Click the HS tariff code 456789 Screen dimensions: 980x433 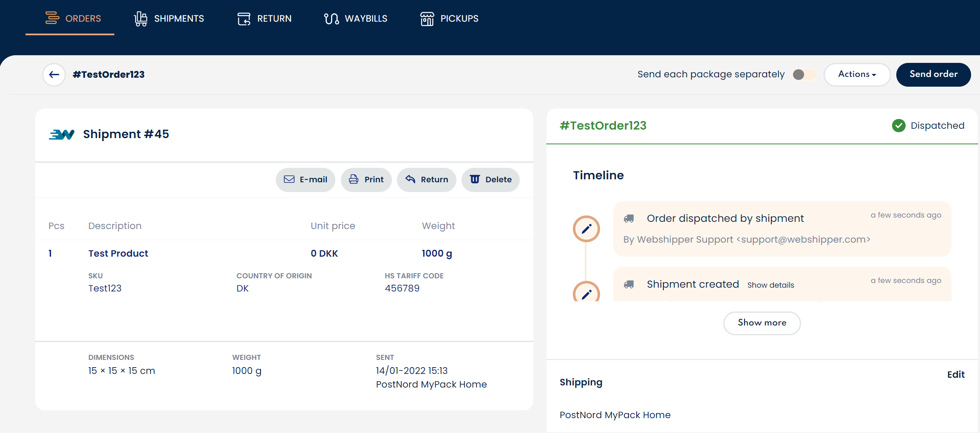tap(402, 289)
